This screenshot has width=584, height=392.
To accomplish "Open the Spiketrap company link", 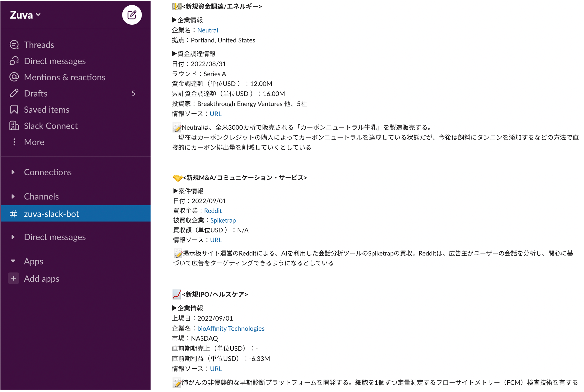I will (x=223, y=220).
